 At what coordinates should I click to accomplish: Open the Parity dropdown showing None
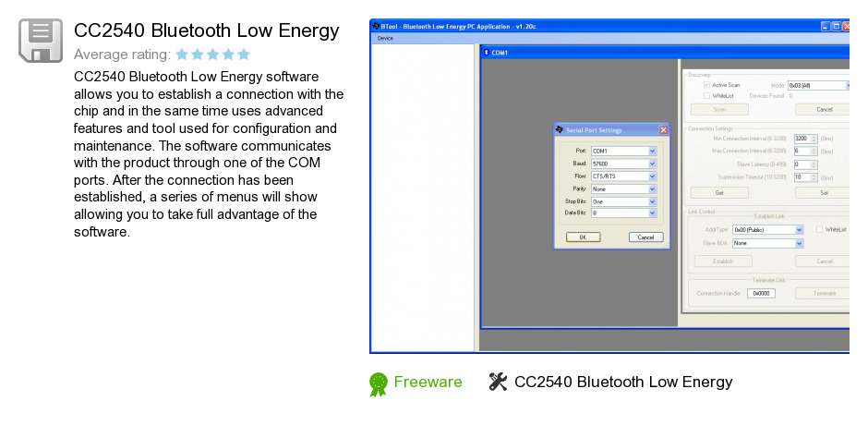point(624,189)
